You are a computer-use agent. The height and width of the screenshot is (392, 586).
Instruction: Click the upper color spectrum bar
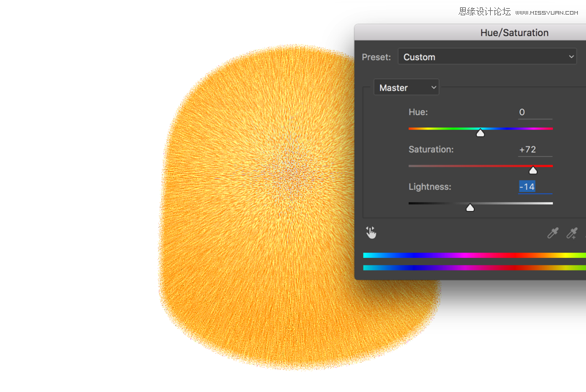[x=474, y=255]
